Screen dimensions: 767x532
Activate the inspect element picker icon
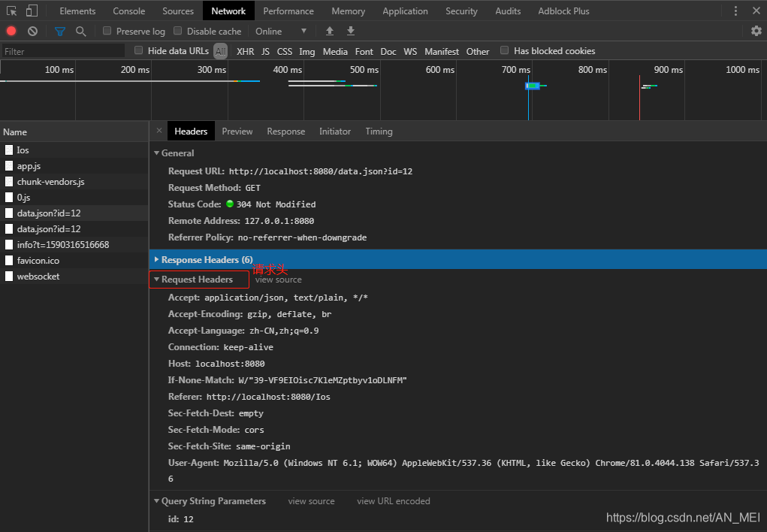(x=11, y=11)
